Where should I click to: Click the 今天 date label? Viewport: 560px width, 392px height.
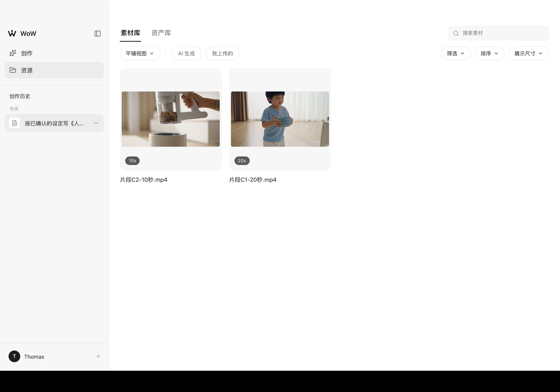[x=14, y=109]
